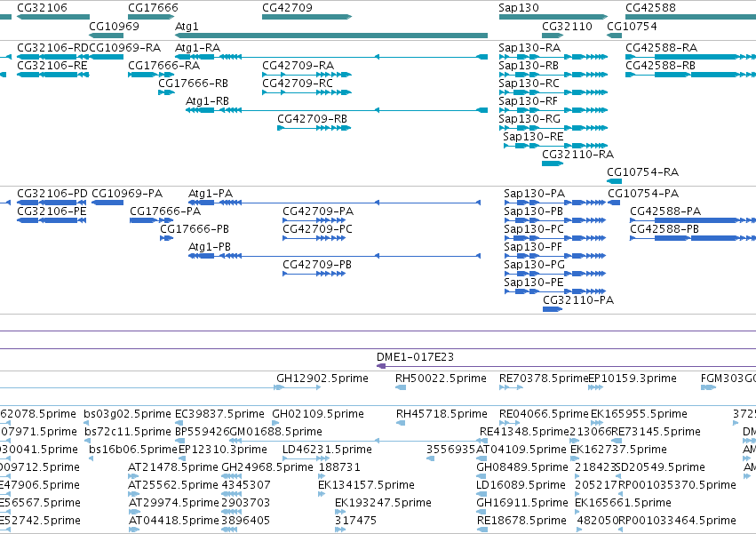
Task: Click transcript CG10969-RA
Action: click(x=107, y=57)
